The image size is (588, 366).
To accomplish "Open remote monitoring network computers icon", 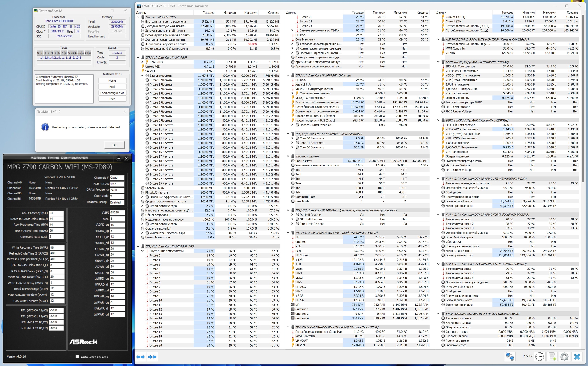I will pyautogui.click(x=509, y=356).
